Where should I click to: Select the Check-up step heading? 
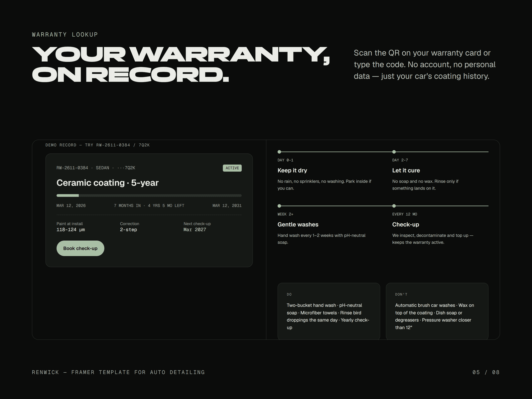406,224
